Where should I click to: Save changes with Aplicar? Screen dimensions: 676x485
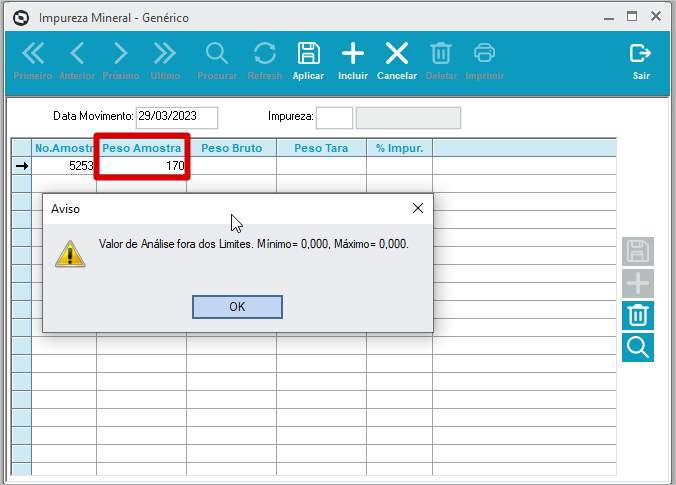click(308, 61)
